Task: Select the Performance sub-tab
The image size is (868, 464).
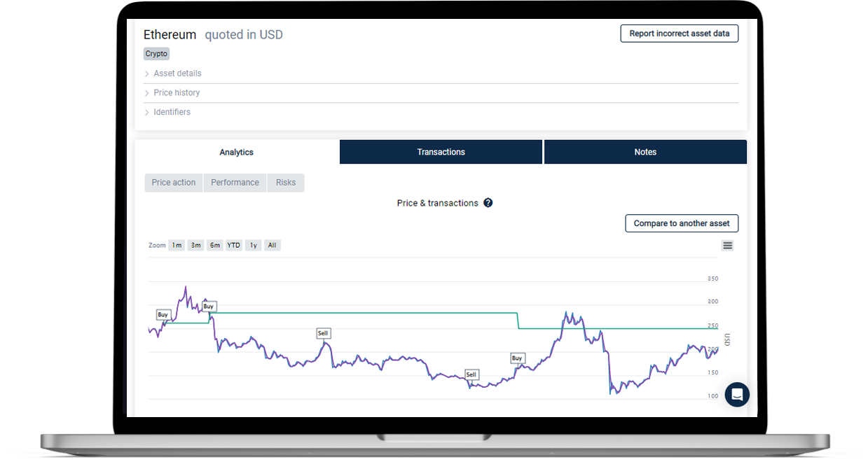Action: coord(235,183)
